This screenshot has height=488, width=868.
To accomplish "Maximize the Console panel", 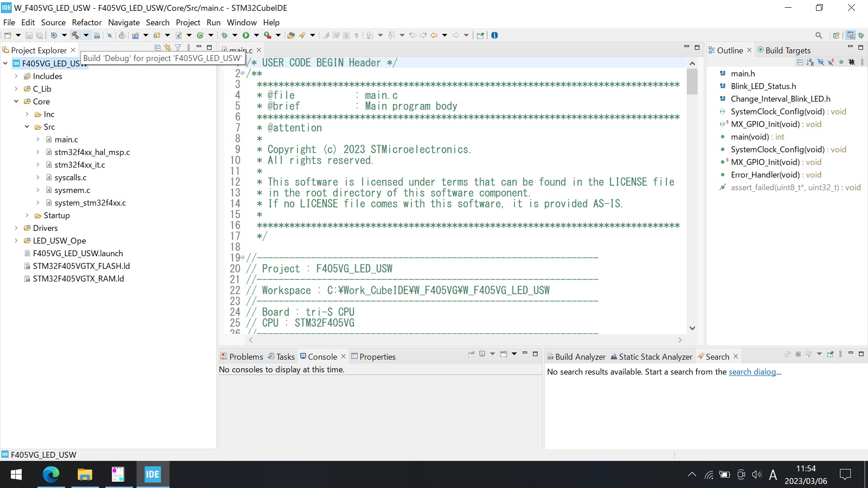I will click(x=535, y=354).
